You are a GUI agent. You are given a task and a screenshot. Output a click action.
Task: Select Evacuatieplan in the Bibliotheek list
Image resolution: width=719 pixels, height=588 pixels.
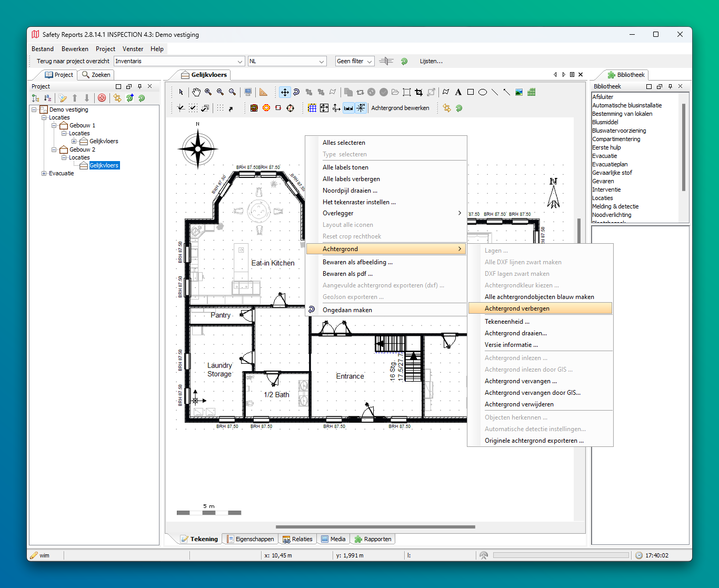point(610,164)
